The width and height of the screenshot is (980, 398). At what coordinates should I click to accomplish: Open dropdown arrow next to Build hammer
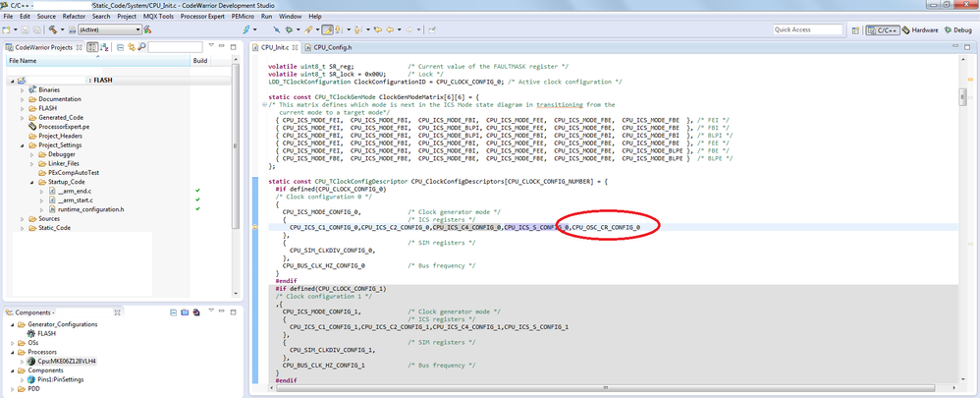point(62,29)
